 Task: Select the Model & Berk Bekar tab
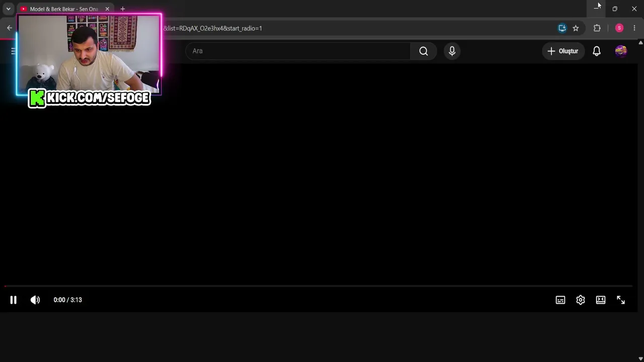click(x=64, y=9)
